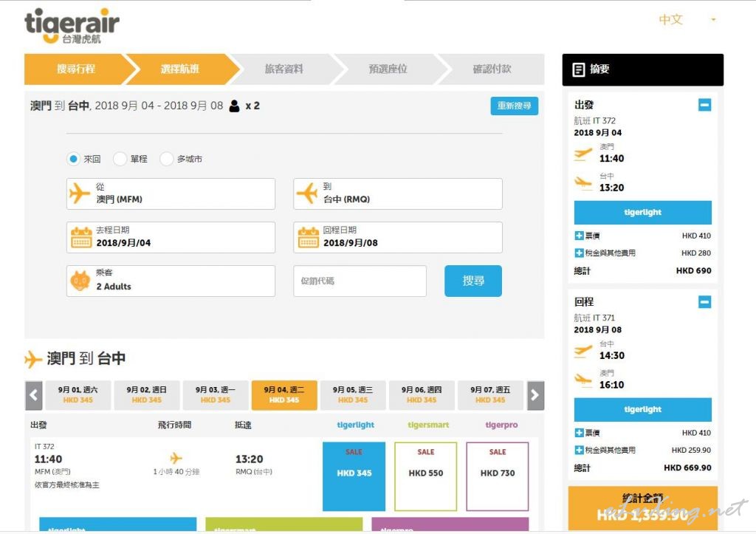Click tigerlight bar in 出發 summary

(x=643, y=212)
